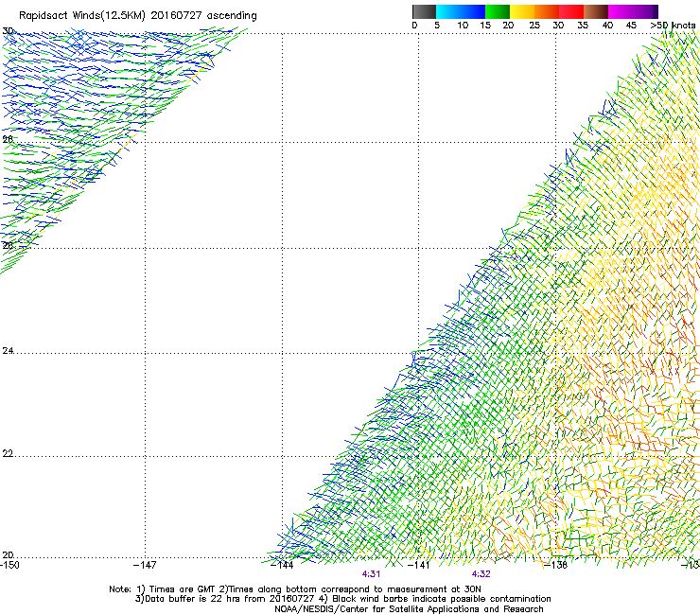Click 'Data buffer is 22 hrs' note
700x615 pixels.
342,599
